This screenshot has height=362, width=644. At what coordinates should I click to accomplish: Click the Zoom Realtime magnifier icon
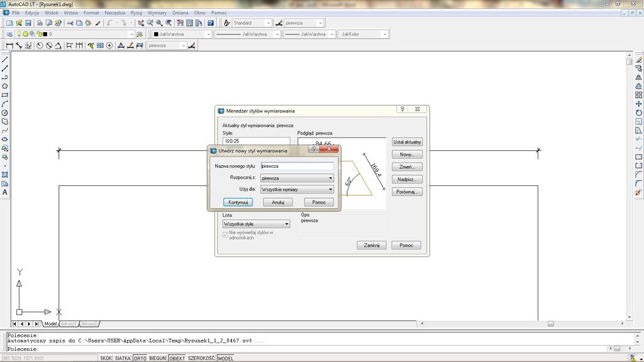(150, 23)
